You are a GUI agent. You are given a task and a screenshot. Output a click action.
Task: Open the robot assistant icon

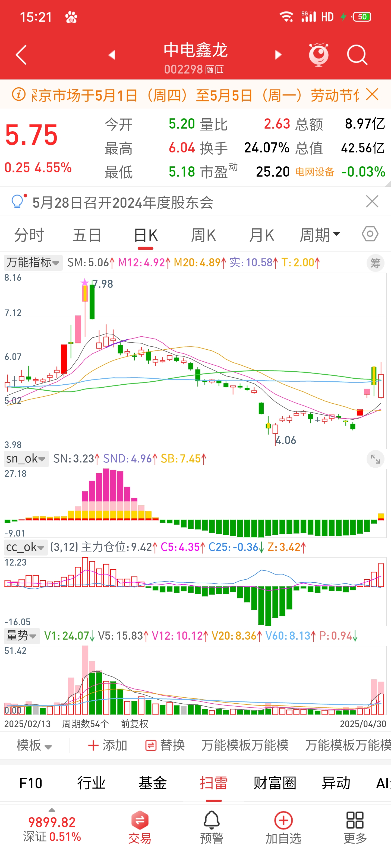tap(319, 55)
